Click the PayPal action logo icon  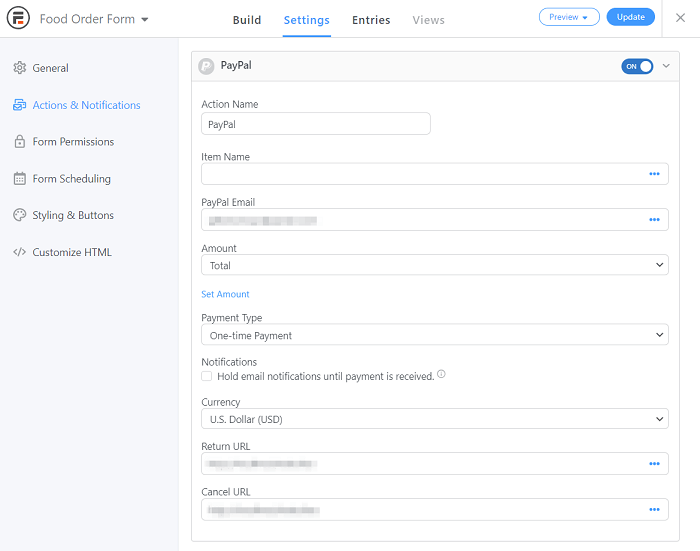coord(206,66)
